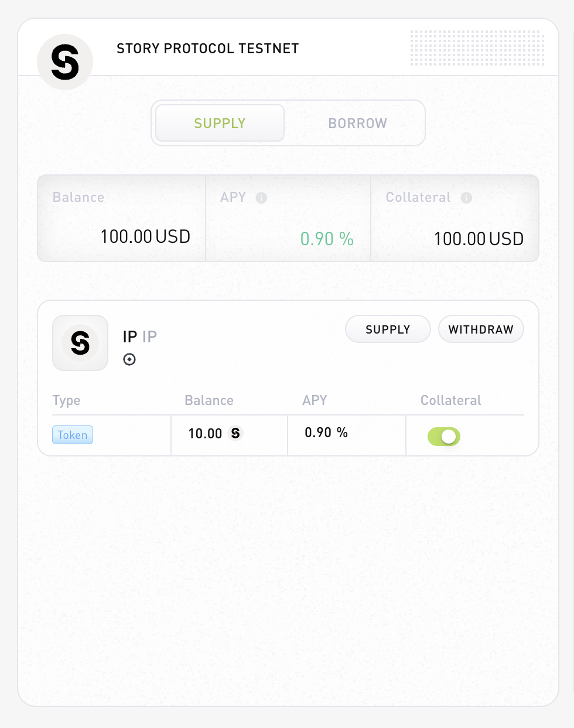Switch to the SUPPLY tab
Viewport: 574px width, 728px height.
220,123
